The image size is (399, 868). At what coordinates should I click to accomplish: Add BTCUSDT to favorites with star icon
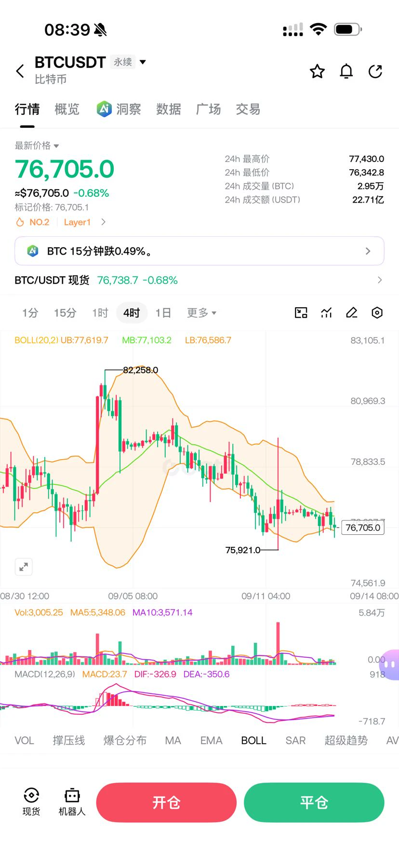pos(317,71)
